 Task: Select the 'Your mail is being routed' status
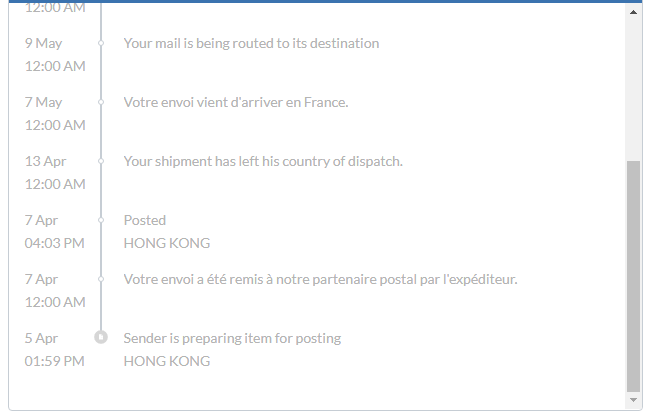tap(251, 44)
